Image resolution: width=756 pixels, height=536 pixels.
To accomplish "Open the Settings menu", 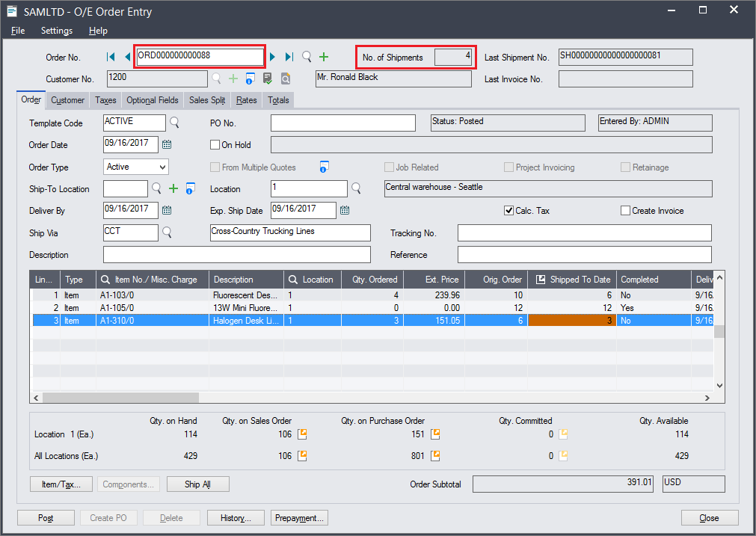I will point(57,31).
